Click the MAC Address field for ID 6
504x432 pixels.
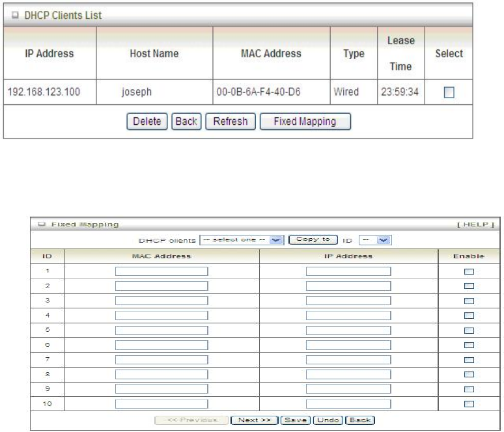(x=161, y=345)
